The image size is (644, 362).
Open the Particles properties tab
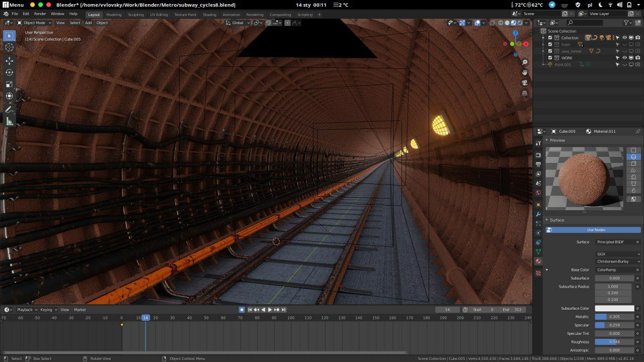coord(538,224)
